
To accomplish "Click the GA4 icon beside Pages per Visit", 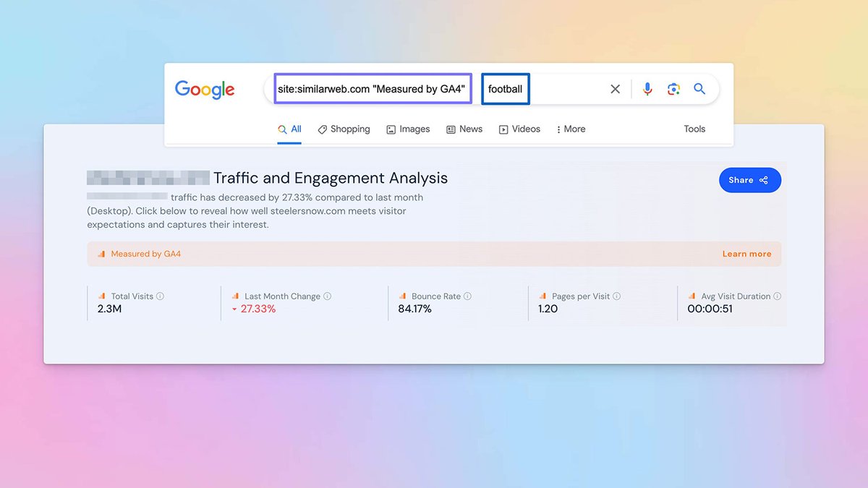I will pos(543,296).
